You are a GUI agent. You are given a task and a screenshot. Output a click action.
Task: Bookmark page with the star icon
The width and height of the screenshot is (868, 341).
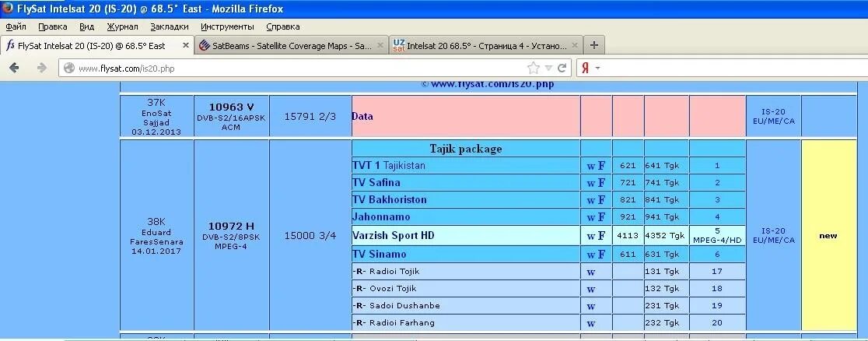pyautogui.click(x=534, y=68)
